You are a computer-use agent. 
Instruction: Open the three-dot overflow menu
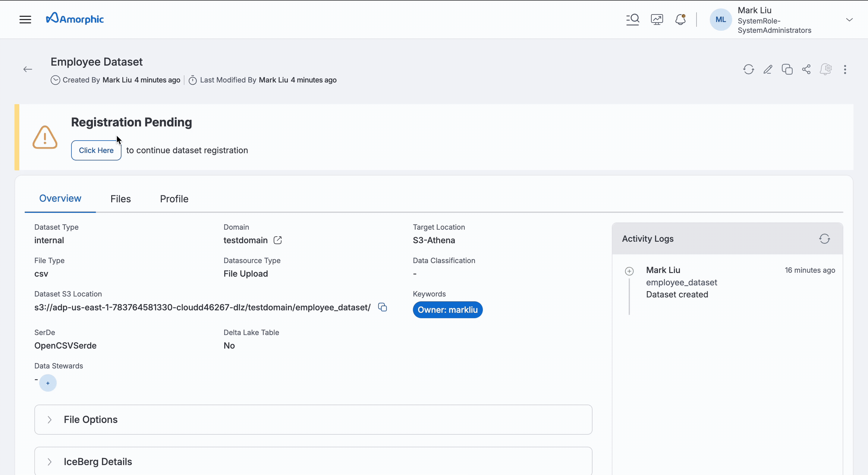(x=845, y=69)
